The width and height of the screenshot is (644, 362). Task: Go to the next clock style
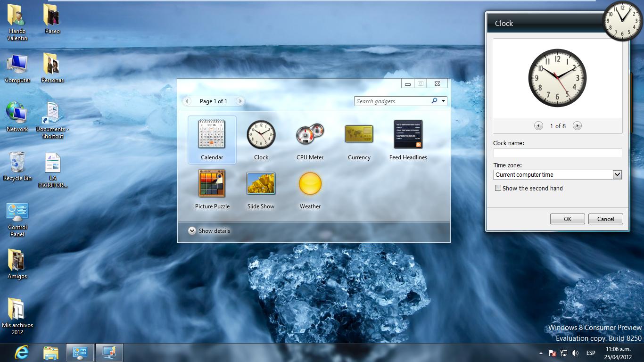click(x=577, y=126)
